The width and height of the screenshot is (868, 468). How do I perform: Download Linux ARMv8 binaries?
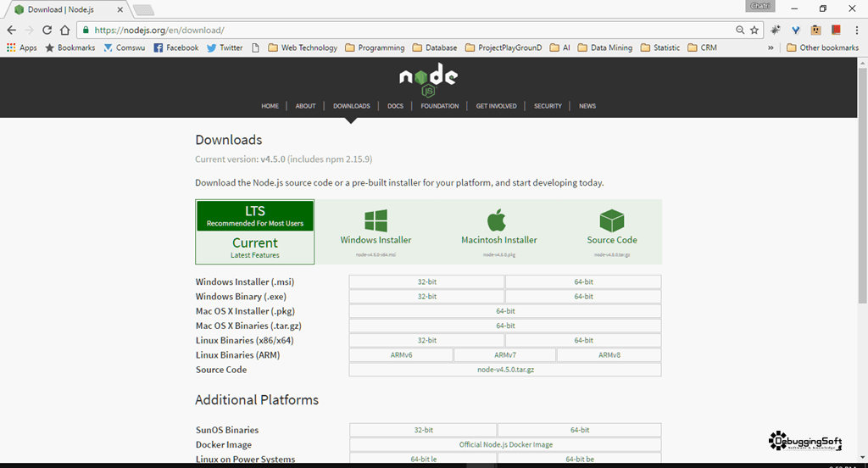tap(609, 355)
